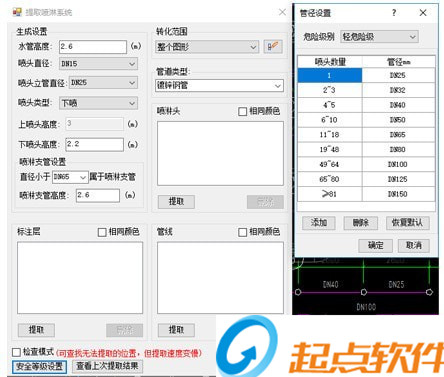This screenshot has height=377, width=444.
Task: Click the 喷头数量 column header
Action: [x=330, y=62]
